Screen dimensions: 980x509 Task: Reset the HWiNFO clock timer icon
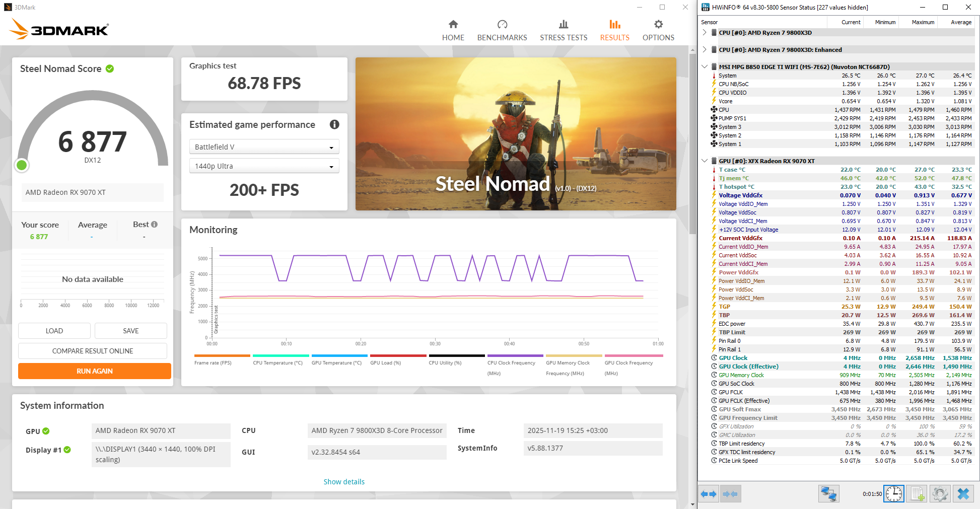[x=894, y=494]
